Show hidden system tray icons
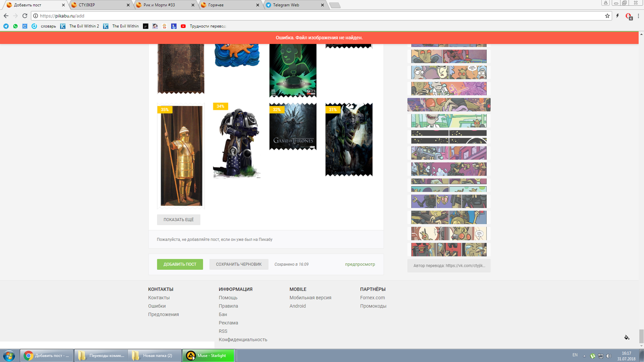The width and height of the screenshot is (644, 362). (x=584, y=356)
